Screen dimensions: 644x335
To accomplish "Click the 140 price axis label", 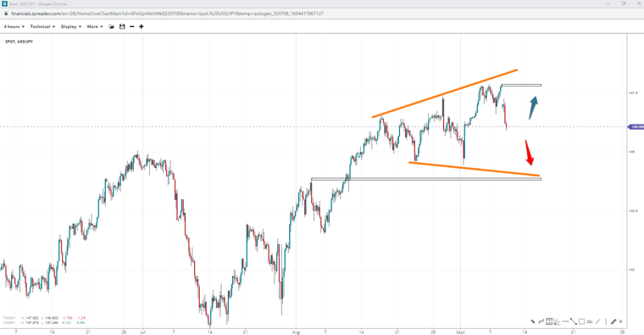I will coord(631,270).
